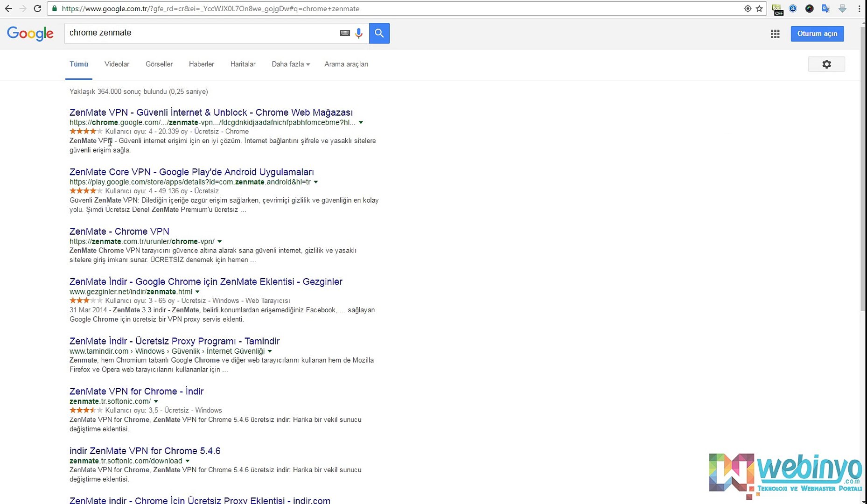Start voice search with the microphone icon
This screenshot has width=867, height=504.
point(359,33)
